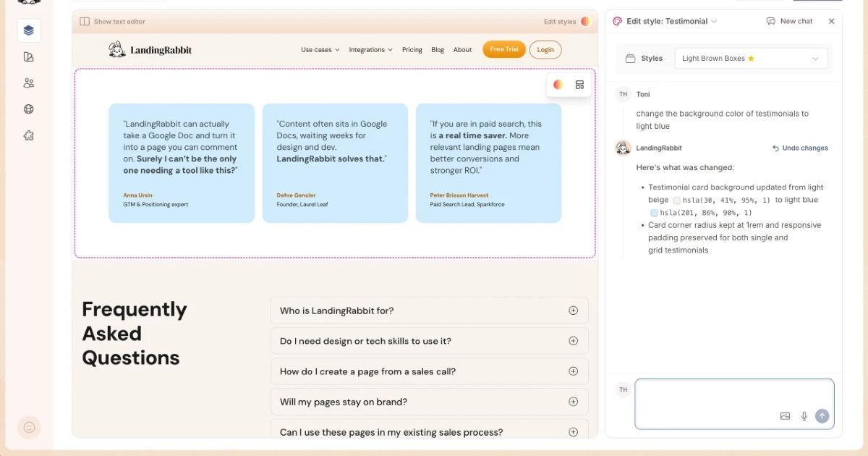The height and width of the screenshot is (456, 868).
Task: Click the Free Trial button
Action: tap(504, 49)
